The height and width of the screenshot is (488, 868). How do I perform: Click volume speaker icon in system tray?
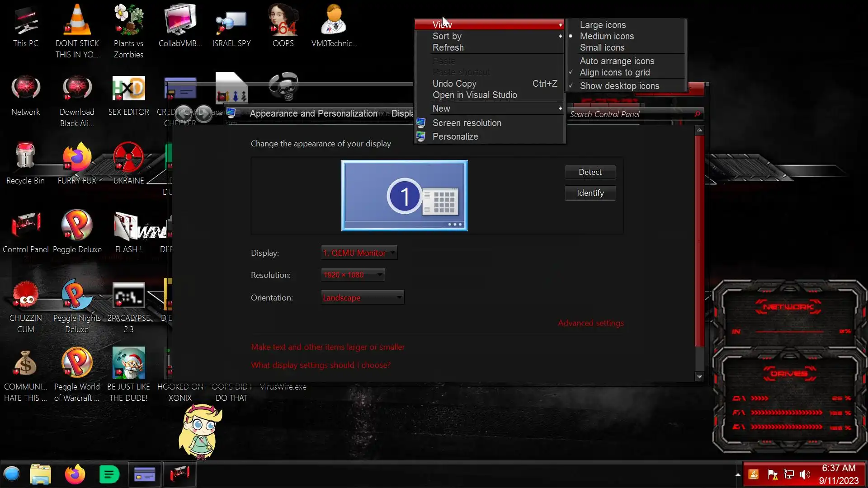click(805, 474)
